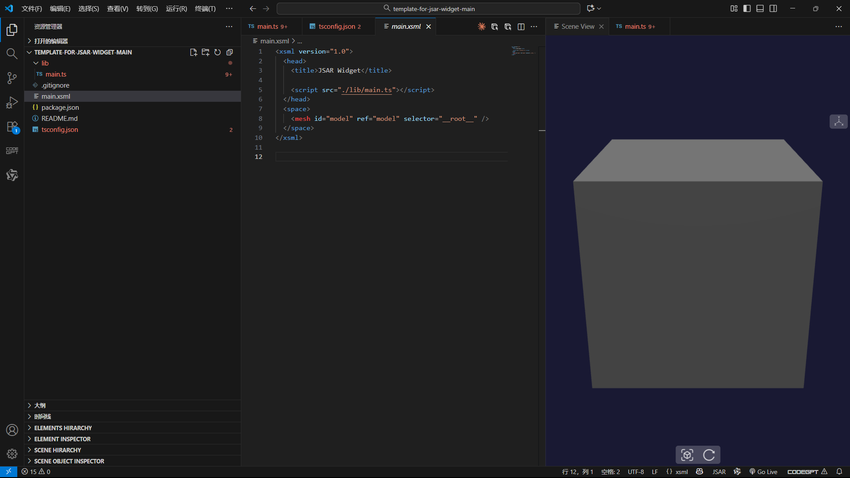Viewport: 850px width, 478px height.
Task: Open the JSAR activity bar icon
Action: click(x=12, y=175)
